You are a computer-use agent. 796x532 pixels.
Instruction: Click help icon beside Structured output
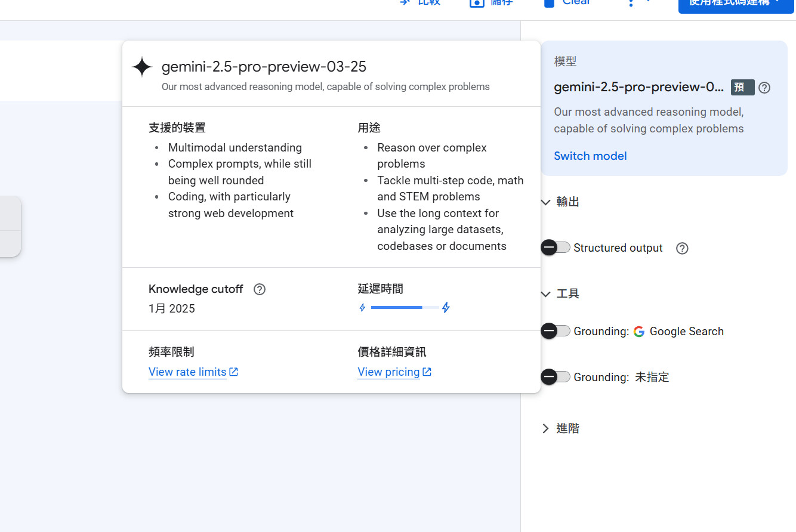click(682, 248)
